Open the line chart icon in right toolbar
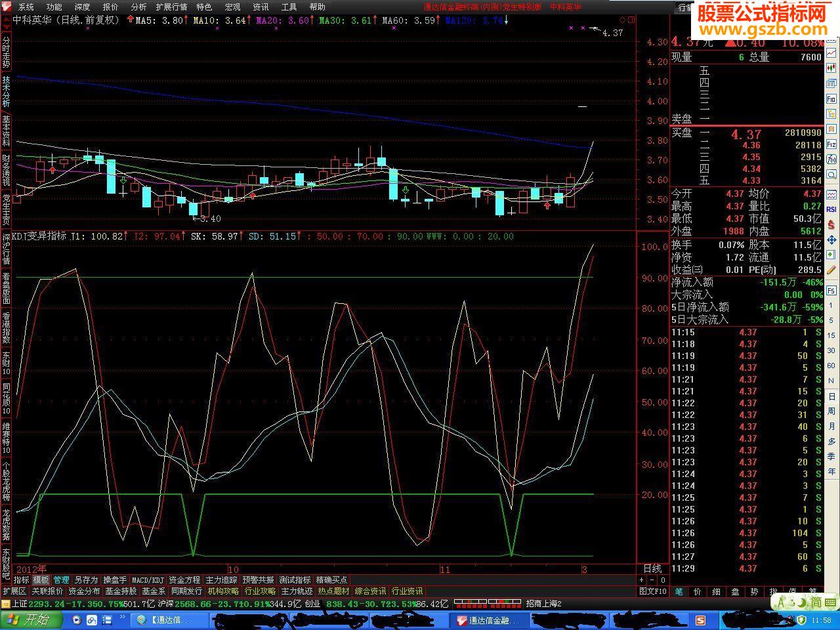Viewport: 840px width, 630px height. click(831, 52)
